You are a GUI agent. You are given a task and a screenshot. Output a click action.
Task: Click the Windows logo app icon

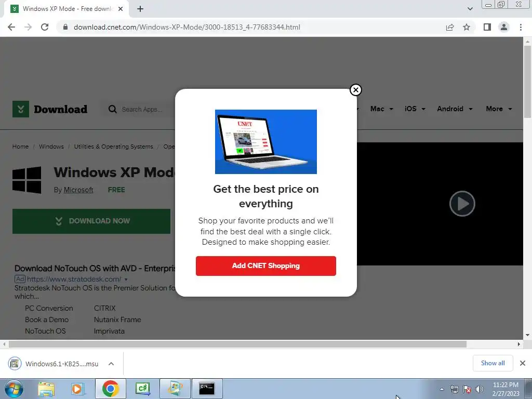coord(27,180)
